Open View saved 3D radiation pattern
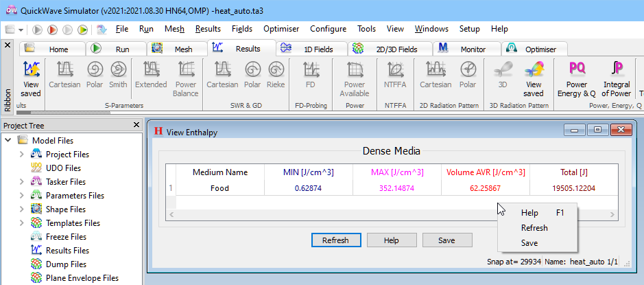 [x=534, y=79]
